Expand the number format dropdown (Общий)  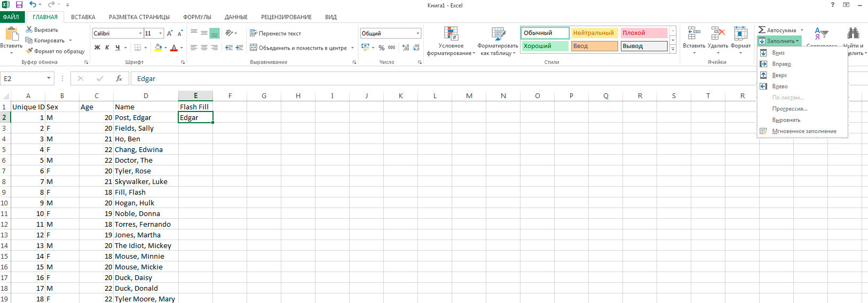coord(418,33)
